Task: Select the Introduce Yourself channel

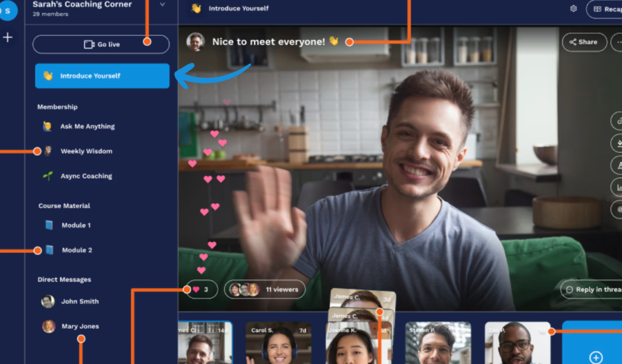Action: 102,76
